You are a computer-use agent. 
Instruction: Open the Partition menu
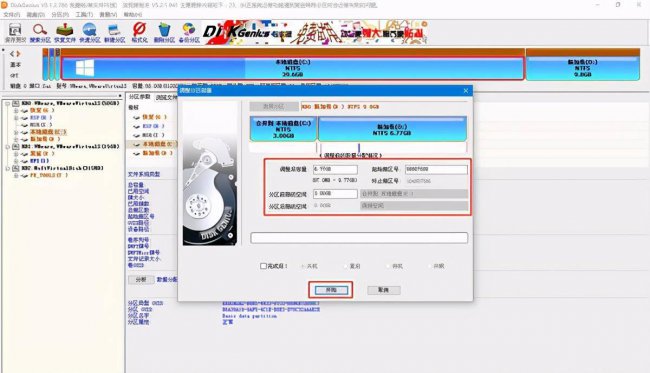pos(60,15)
